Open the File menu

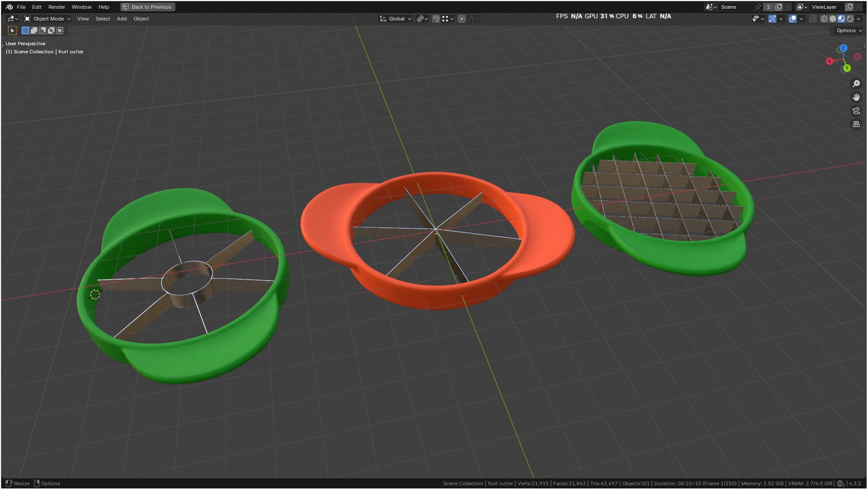(21, 7)
